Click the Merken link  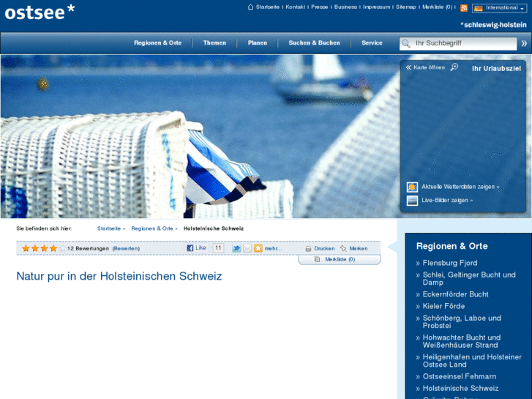(x=359, y=249)
